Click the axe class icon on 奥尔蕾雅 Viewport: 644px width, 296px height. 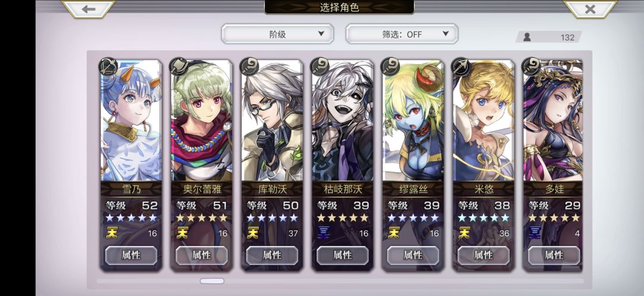[179, 67]
